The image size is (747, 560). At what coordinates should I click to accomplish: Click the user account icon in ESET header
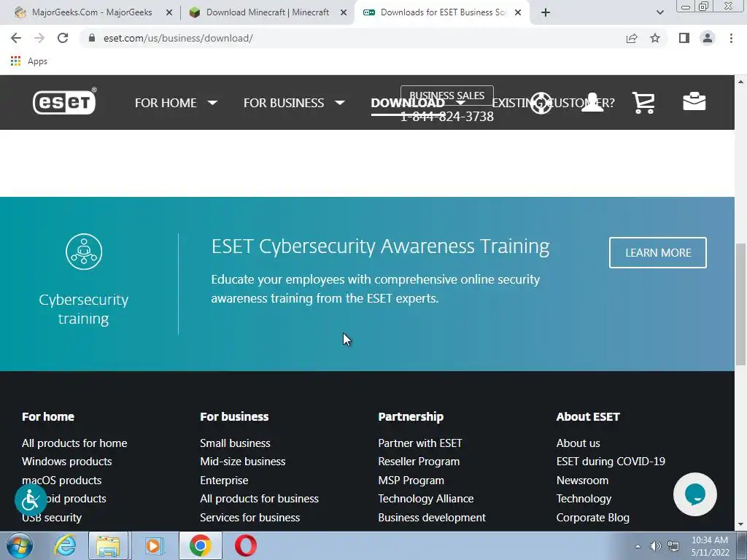click(592, 102)
